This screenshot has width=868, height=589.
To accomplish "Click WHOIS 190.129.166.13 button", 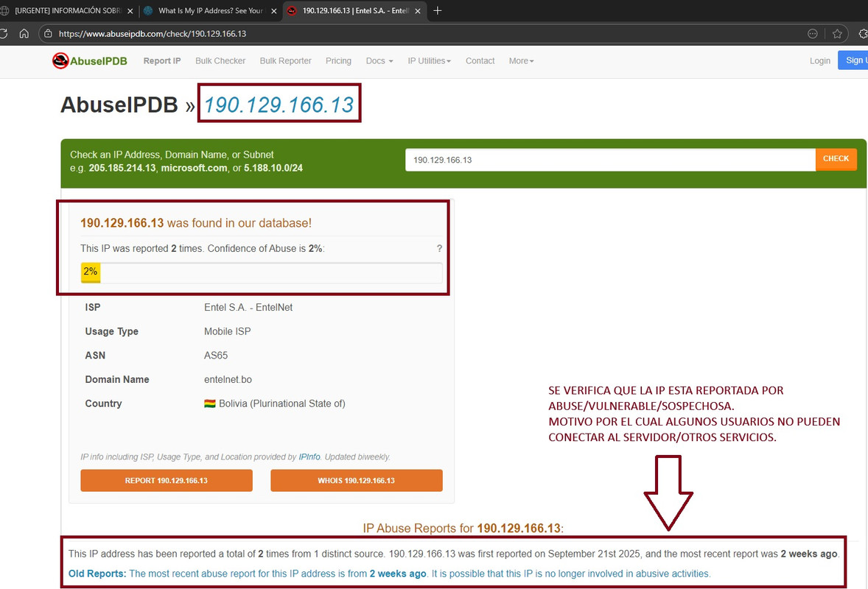I will tap(357, 481).
